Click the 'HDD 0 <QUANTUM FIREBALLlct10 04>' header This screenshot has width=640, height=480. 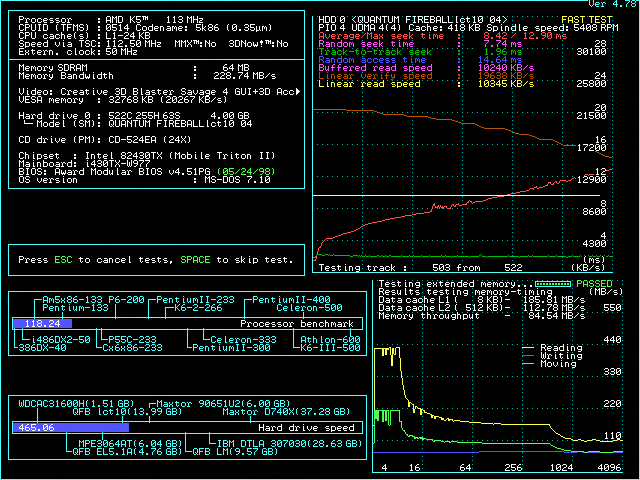tap(413, 20)
